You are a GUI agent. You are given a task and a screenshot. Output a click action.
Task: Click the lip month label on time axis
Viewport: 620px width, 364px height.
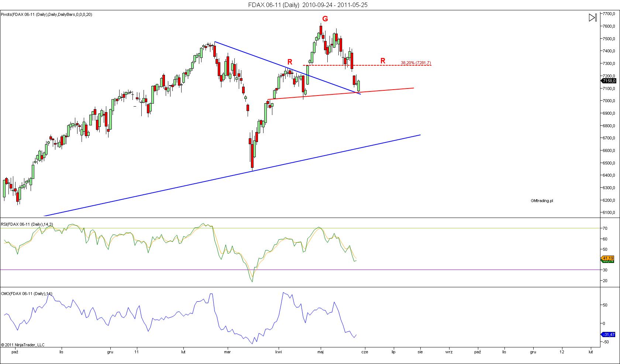tap(394, 352)
